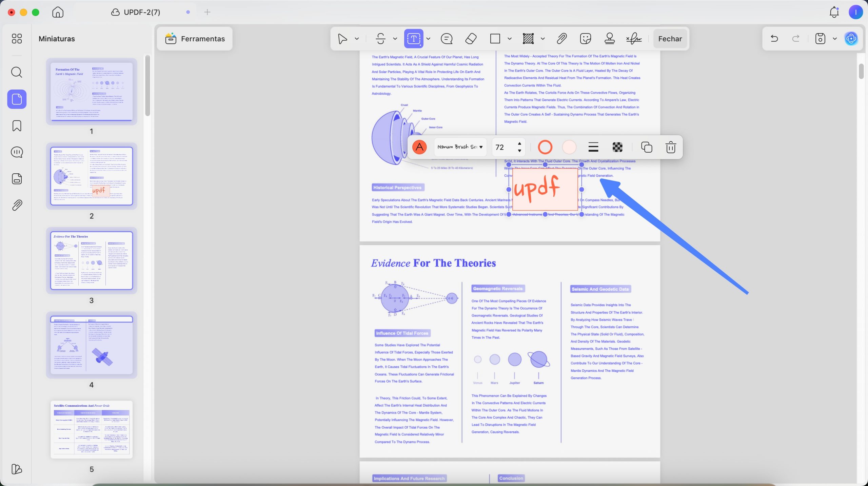Open the red text color swatch
Image resolution: width=868 pixels, height=486 pixels.
pyautogui.click(x=419, y=147)
